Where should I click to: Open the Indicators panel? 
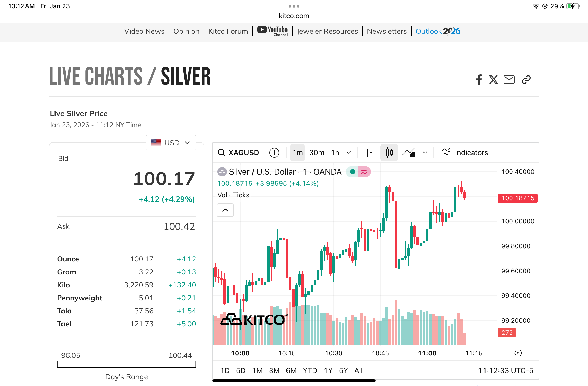tap(465, 153)
